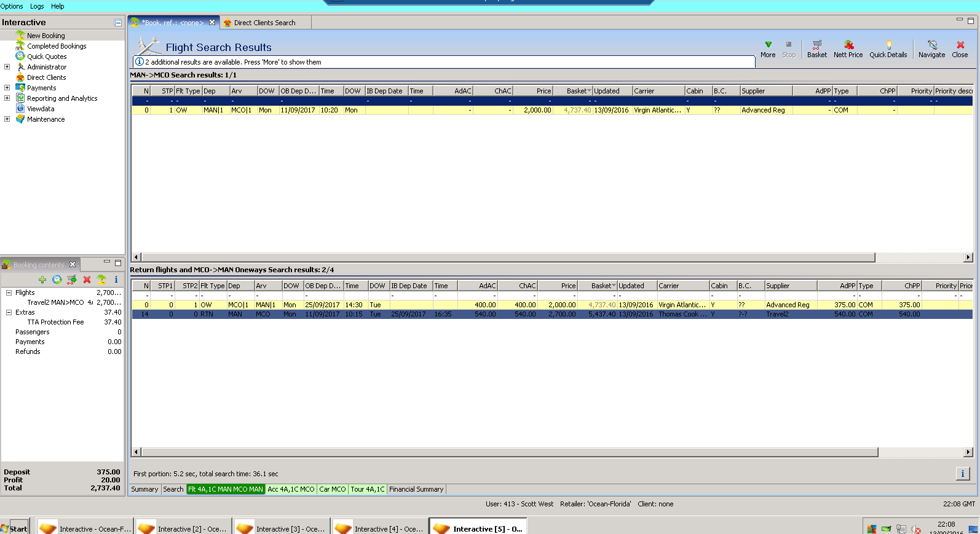Viewport: 980px width, 534px height.
Task: Click the Windows Start button
Action: pyautogui.click(x=15, y=528)
